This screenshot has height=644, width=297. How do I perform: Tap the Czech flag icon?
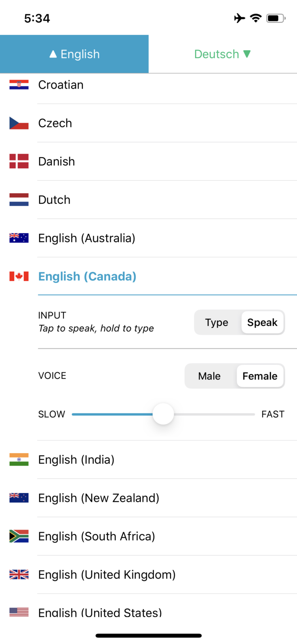pos(19,123)
